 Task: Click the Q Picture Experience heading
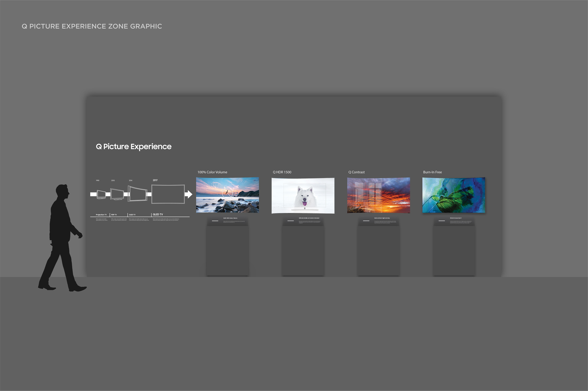coord(134,147)
